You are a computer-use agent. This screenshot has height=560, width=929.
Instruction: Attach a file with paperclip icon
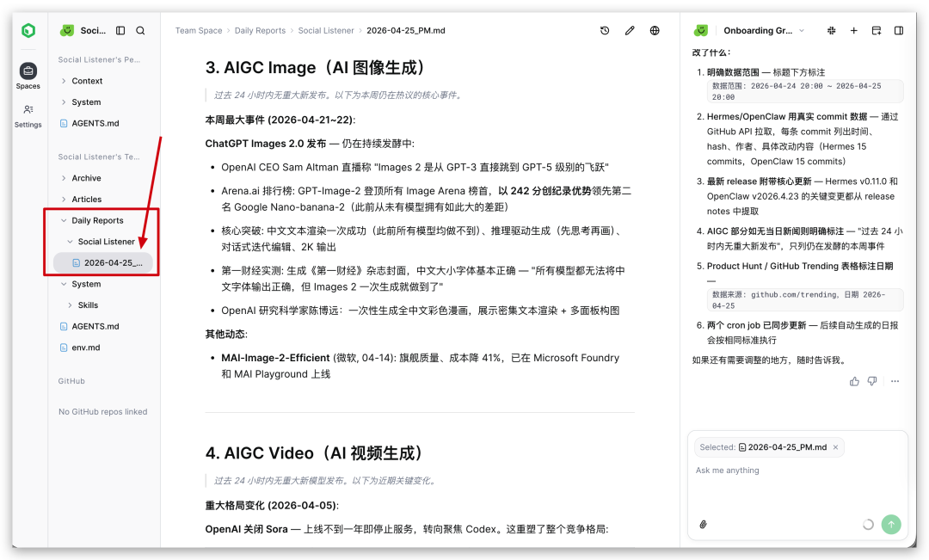(x=703, y=525)
